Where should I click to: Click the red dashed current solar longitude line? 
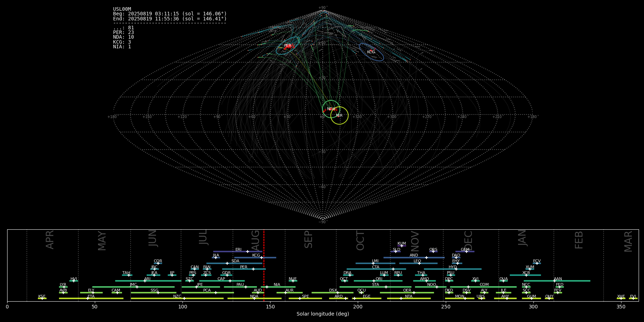coord(264,265)
